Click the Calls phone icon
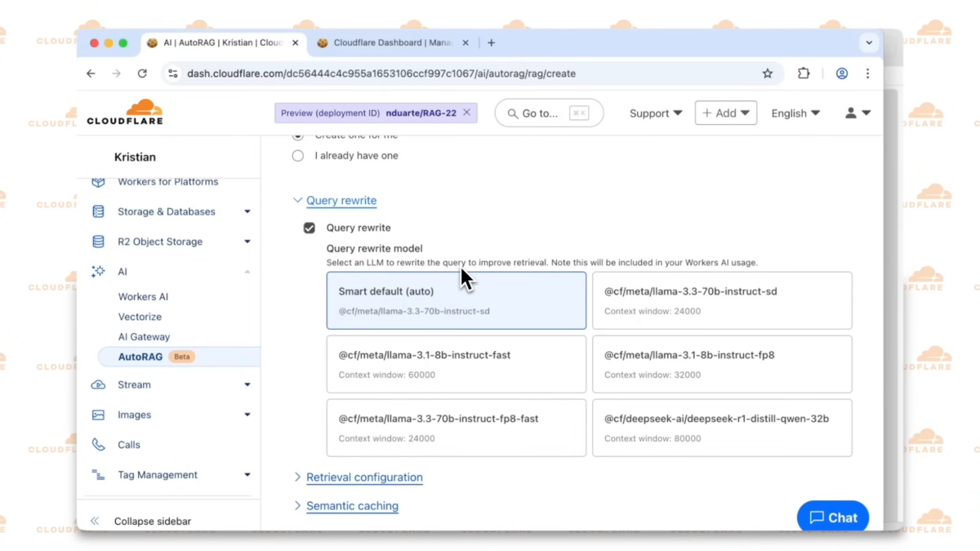 click(x=98, y=445)
